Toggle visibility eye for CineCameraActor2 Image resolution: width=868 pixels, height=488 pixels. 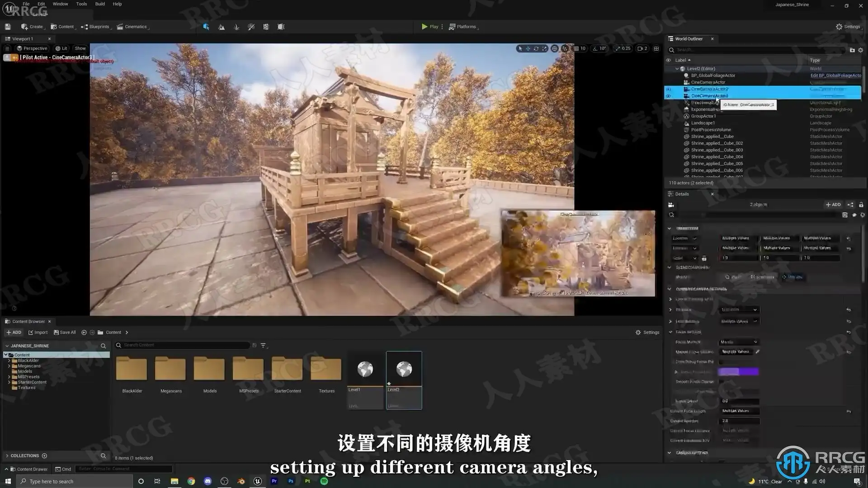[668, 89]
